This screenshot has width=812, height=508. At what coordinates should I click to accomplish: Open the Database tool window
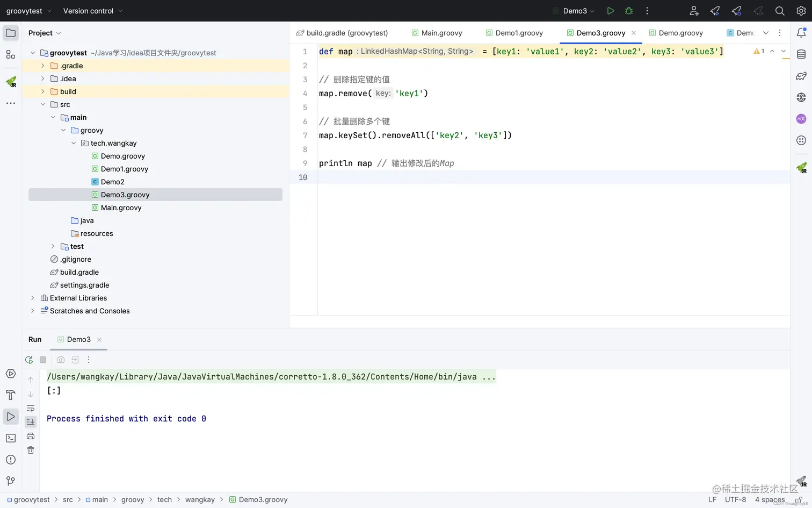801,54
